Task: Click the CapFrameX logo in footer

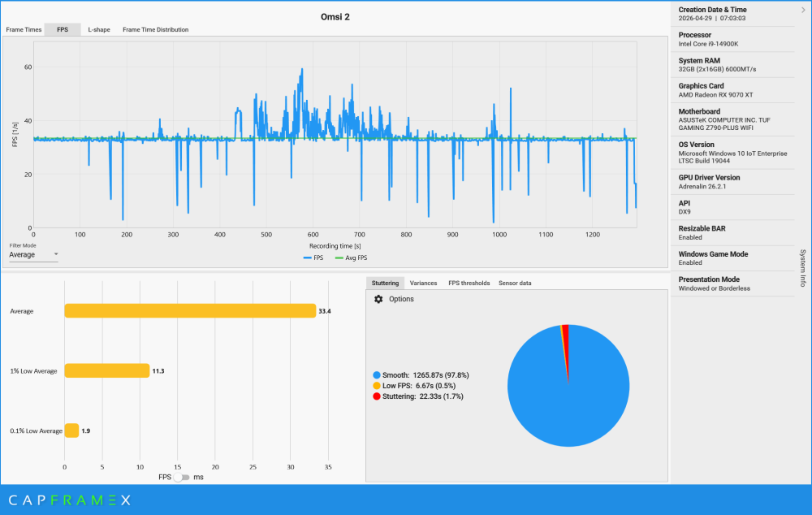Action: pyautogui.click(x=70, y=500)
